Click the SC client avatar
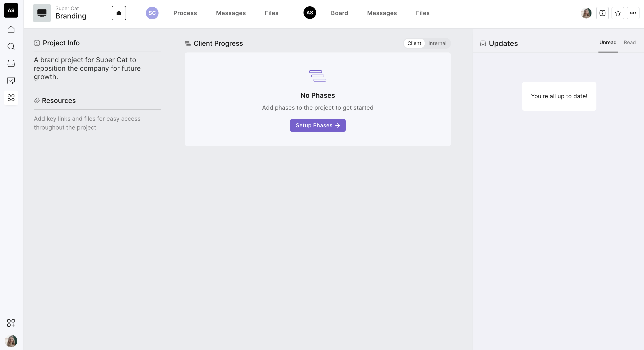This screenshot has width=644, height=350. tap(152, 13)
